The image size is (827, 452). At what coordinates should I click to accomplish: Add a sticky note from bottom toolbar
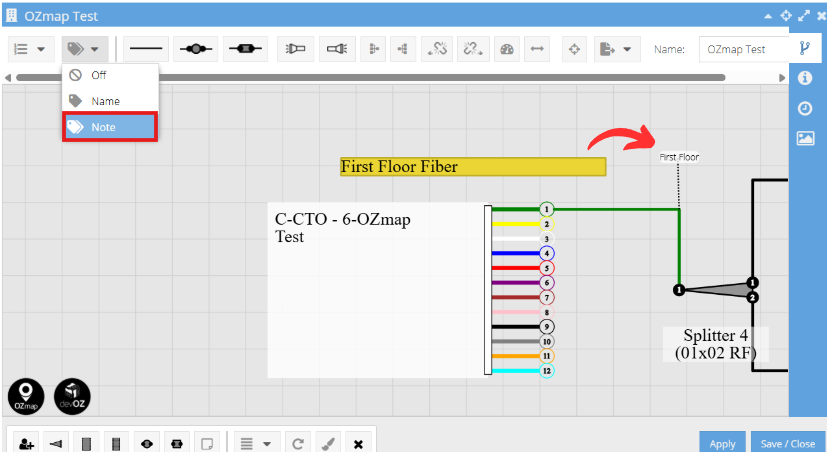[x=207, y=444]
